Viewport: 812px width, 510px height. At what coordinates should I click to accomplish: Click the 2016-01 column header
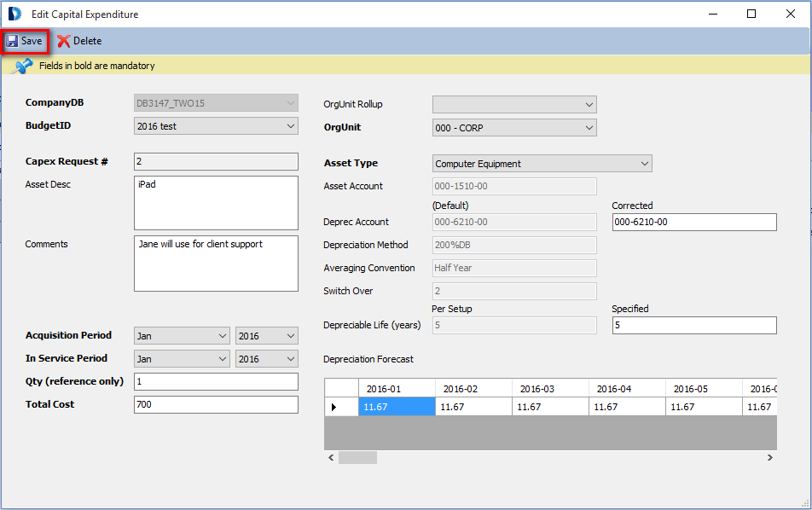(x=397, y=388)
